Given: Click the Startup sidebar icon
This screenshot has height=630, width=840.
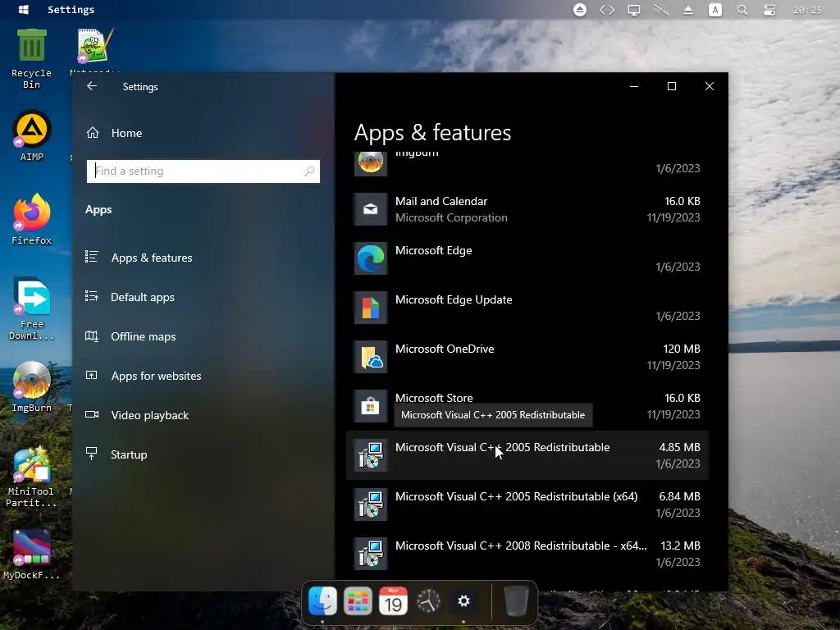Looking at the screenshot, I should click(x=92, y=454).
